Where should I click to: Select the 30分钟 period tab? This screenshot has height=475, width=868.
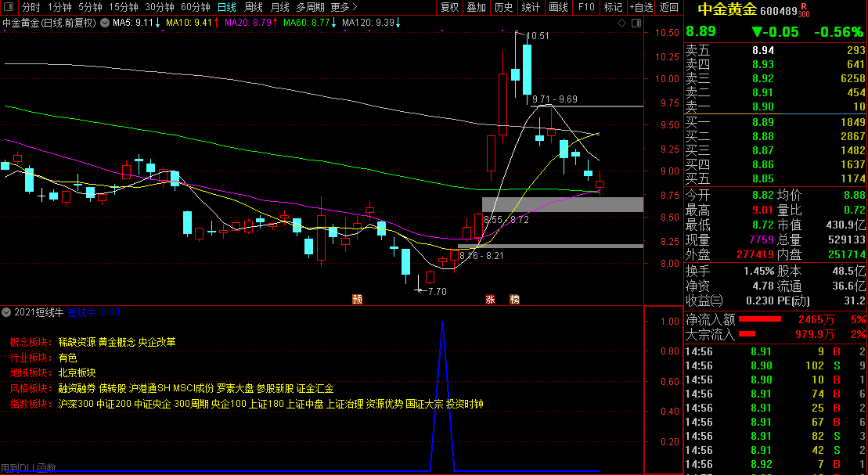pyautogui.click(x=160, y=7)
